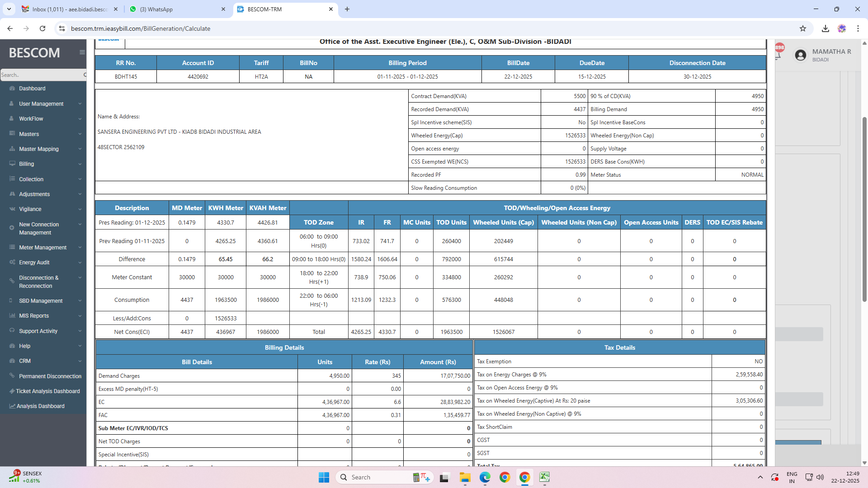868x488 pixels.
Task: Open Excel from the Windows taskbar
Action: pyautogui.click(x=544, y=477)
